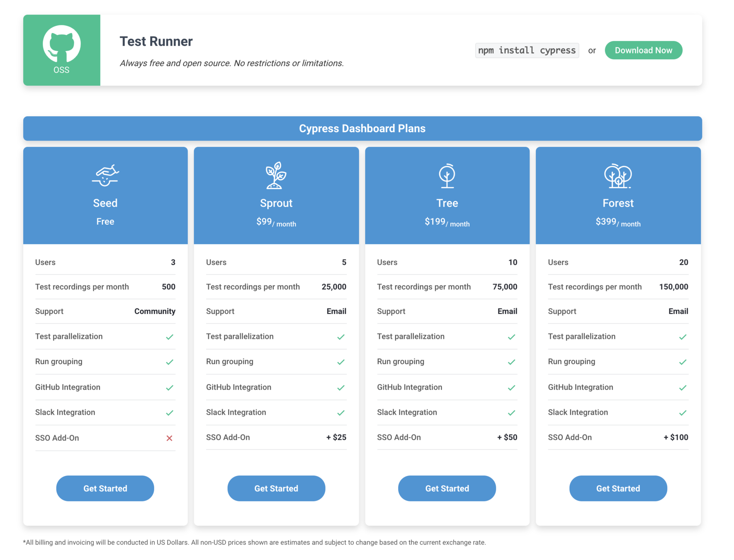Click Sprout's GitHub Integration checkmark
734x560 pixels.
(x=341, y=387)
